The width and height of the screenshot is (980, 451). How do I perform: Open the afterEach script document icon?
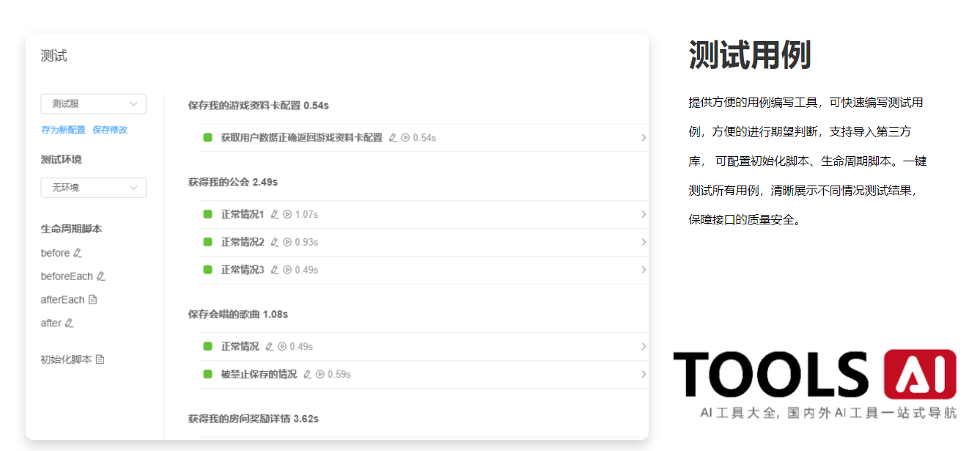(92, 300)
